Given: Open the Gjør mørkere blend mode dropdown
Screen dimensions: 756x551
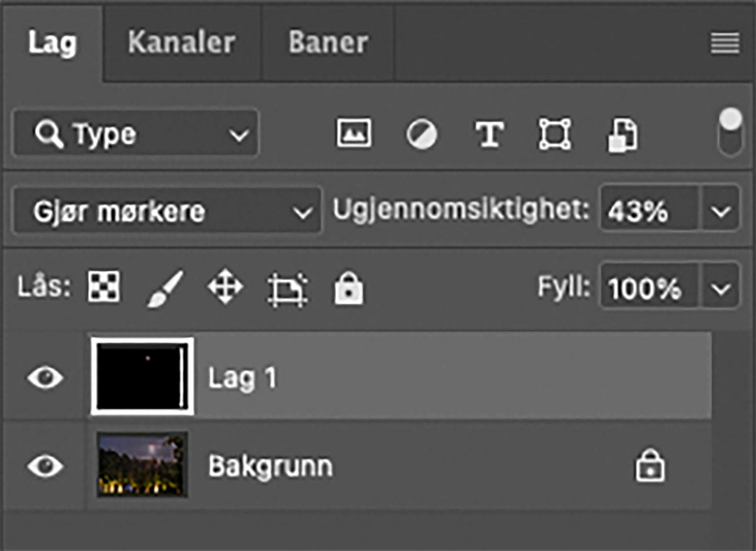Looking at the screenshot, I should point(167,211).
